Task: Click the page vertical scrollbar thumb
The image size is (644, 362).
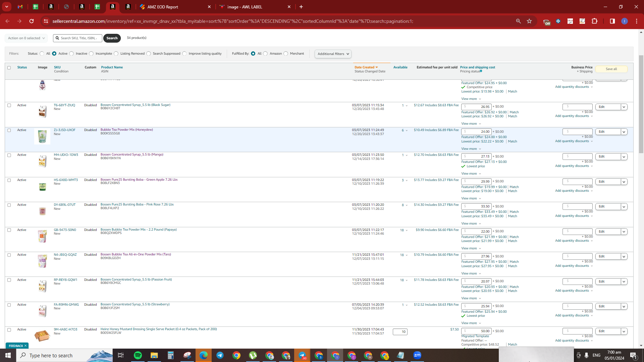Action: coord(641,104)
